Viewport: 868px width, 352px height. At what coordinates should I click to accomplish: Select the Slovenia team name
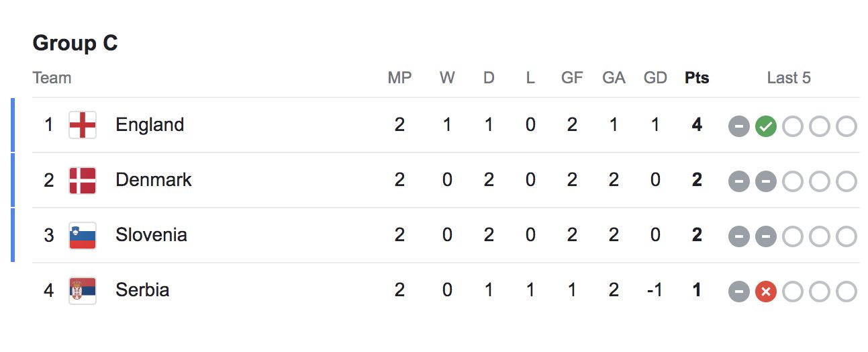pyautogui.click(x=151, y=235)
